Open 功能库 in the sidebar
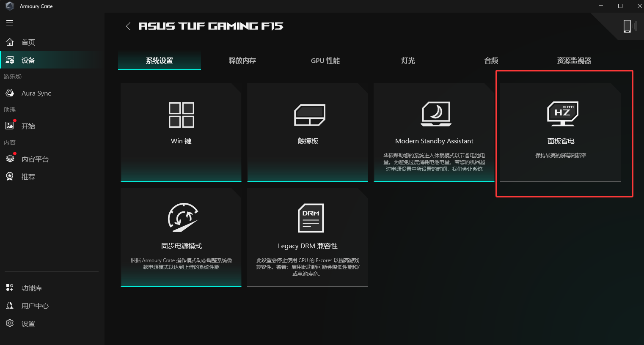Screen dimensions: 644x345 coord(31,288)
